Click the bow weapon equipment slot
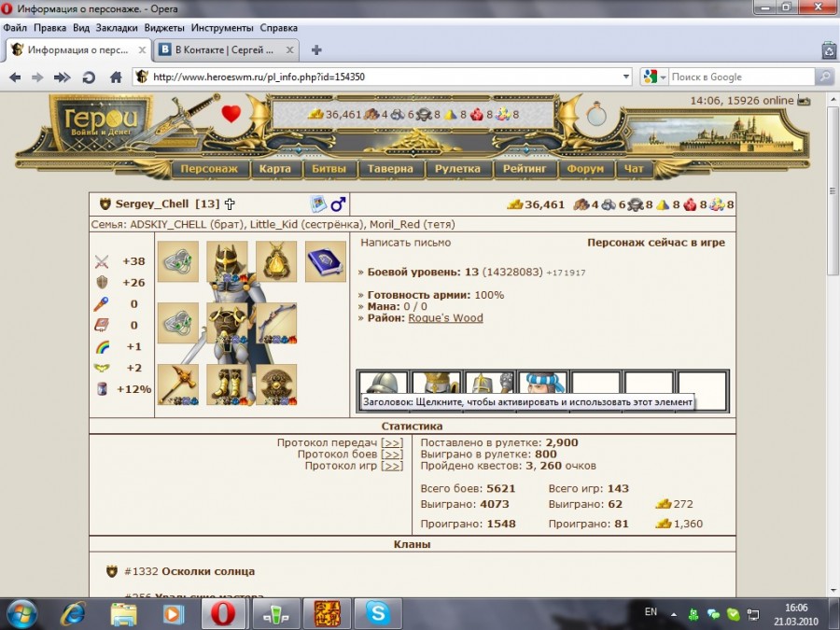840x630 pixels. [277, 323]
